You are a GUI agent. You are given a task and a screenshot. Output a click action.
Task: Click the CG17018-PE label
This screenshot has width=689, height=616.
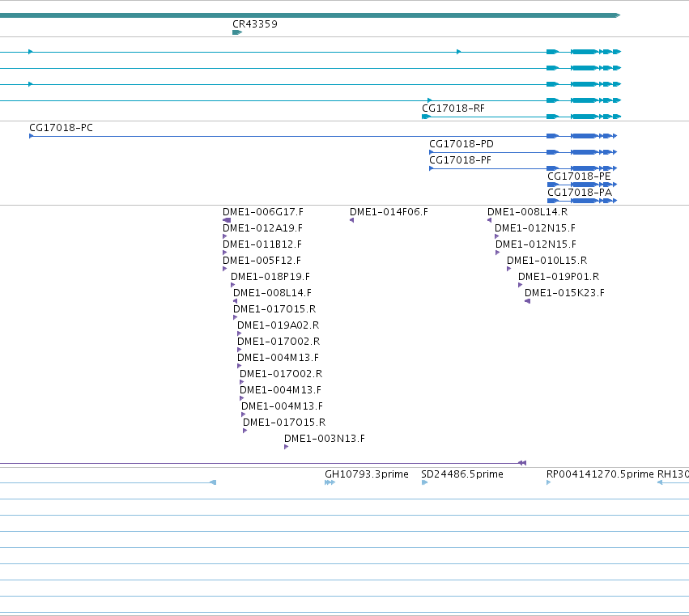[x=579, y=176]
